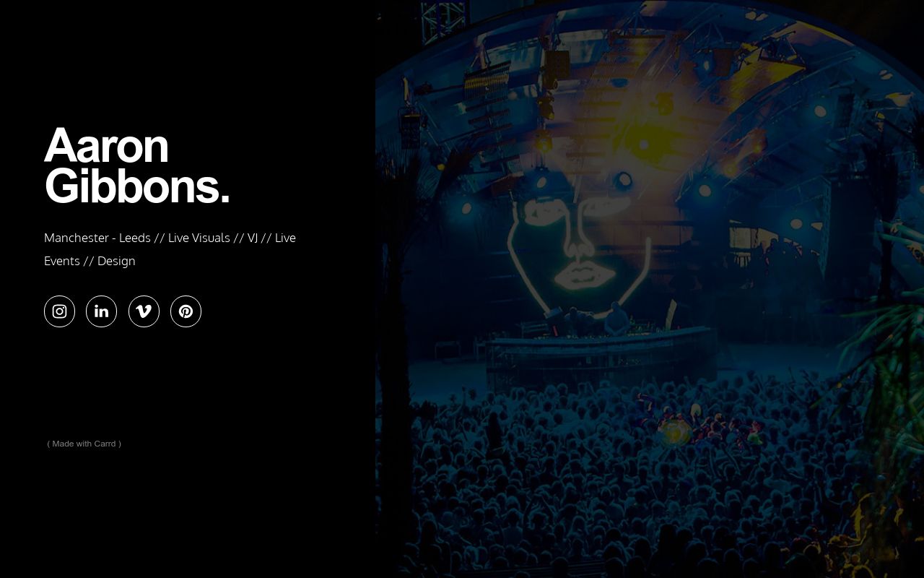
Task: Click the VJ text in tagline
Action: pos(253,238)
